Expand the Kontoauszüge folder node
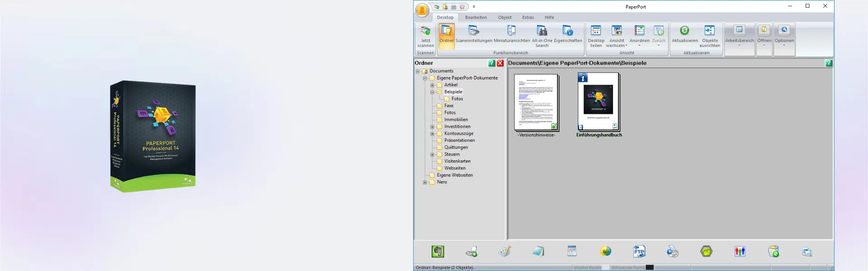Screen dimensions: 868x271 [432, 134]
